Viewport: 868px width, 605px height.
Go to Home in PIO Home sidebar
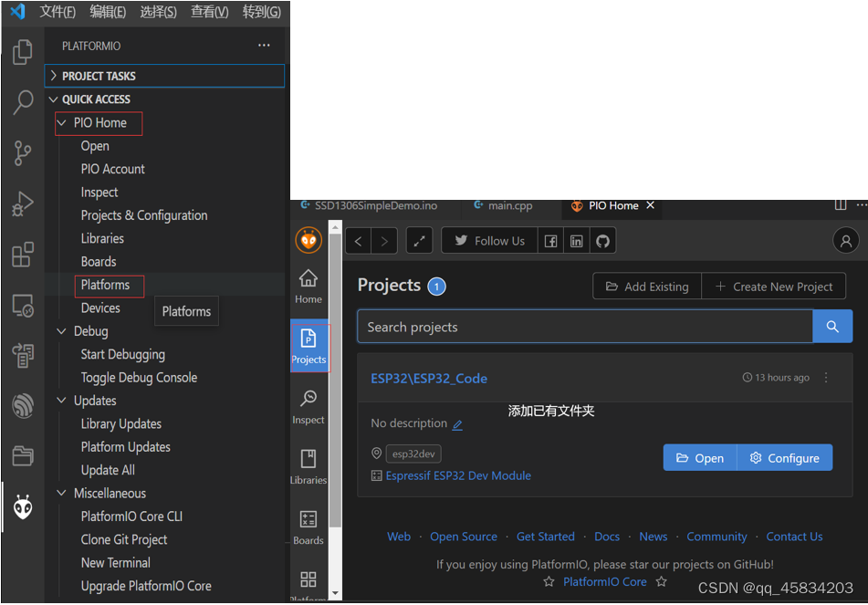point(309,287)
